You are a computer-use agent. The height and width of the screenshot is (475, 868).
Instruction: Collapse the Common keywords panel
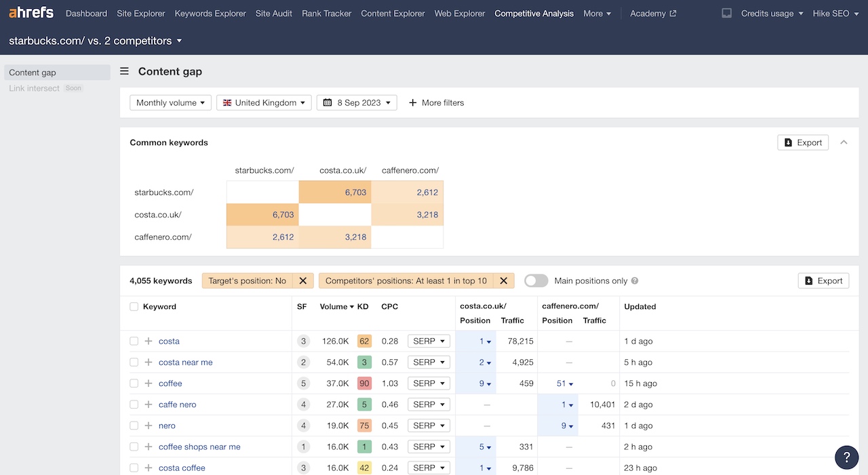(x=844, y=142)
